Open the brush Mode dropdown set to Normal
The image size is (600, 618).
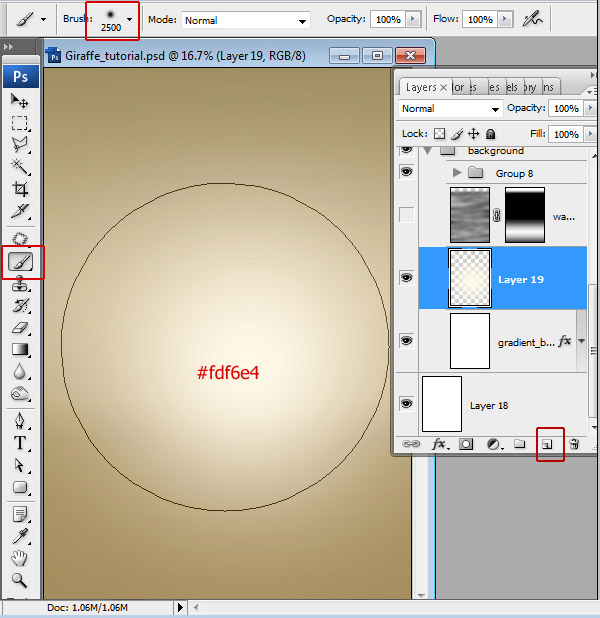click(x=246, y=20)
